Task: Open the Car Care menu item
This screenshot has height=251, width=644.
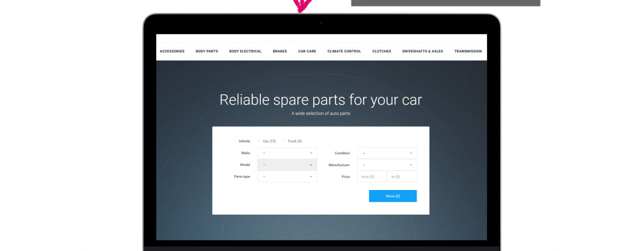Action: [x=307, y=52]
